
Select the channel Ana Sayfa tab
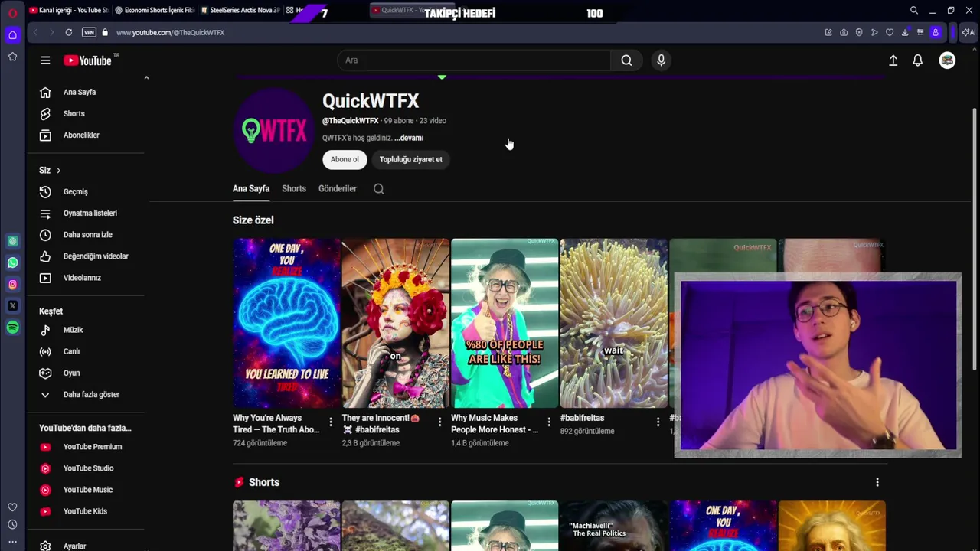pyautogui.click(x=251, y=188)
